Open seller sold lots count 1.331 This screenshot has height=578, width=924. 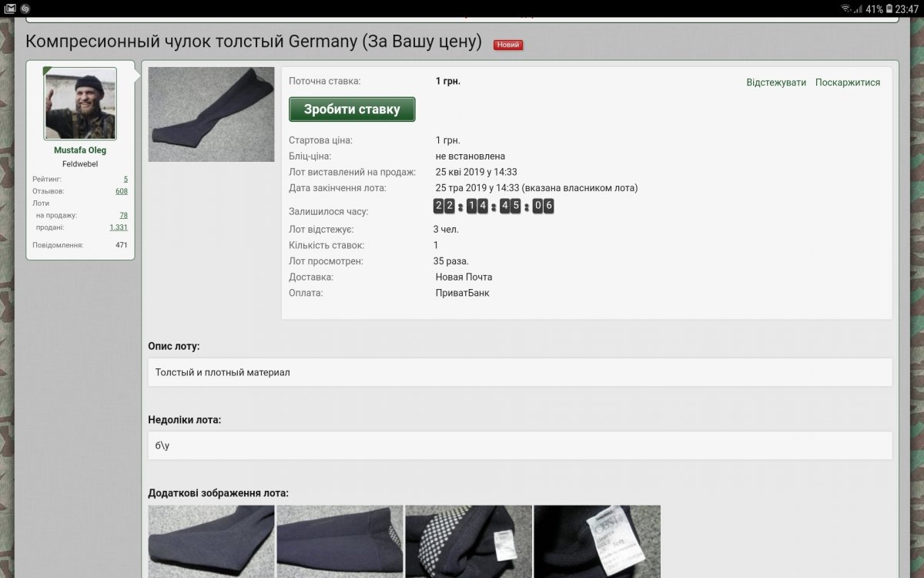pyautogui.click(x=119, y=227)
